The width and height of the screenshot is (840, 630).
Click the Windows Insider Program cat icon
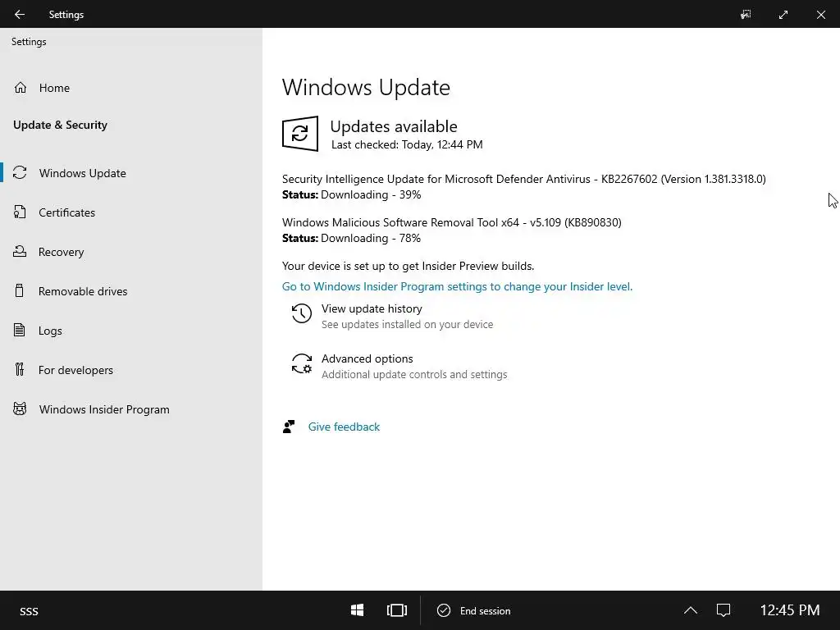pos(20,409)
